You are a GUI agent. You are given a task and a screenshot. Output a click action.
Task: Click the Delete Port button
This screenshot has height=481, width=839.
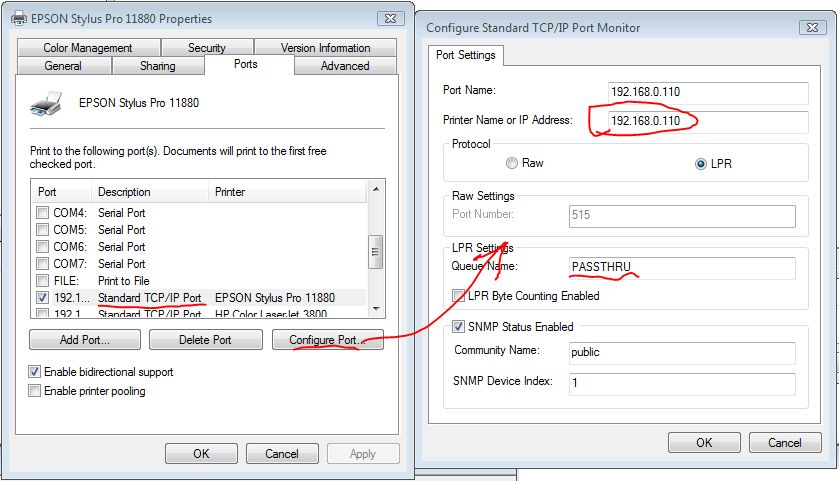click(x=205, y=340)
